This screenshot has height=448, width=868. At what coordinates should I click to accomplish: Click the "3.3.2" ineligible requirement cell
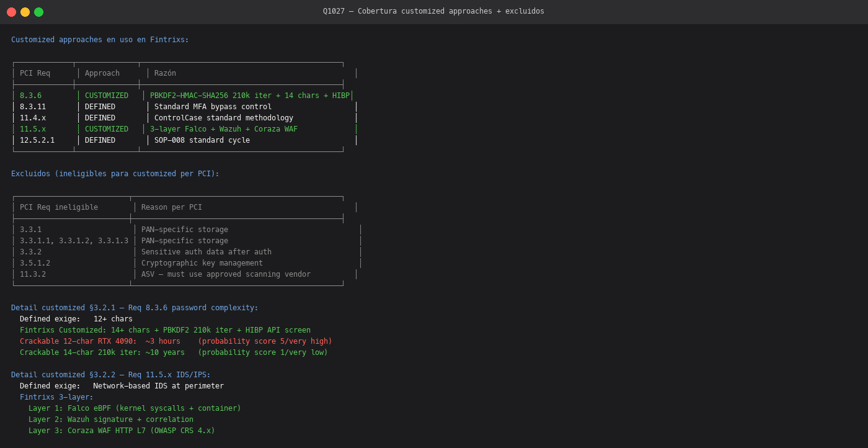[x=30, y=252]
